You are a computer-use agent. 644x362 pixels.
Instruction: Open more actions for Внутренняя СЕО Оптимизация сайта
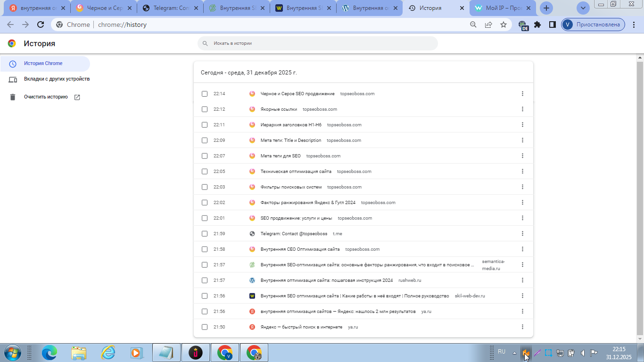point(522,249)
